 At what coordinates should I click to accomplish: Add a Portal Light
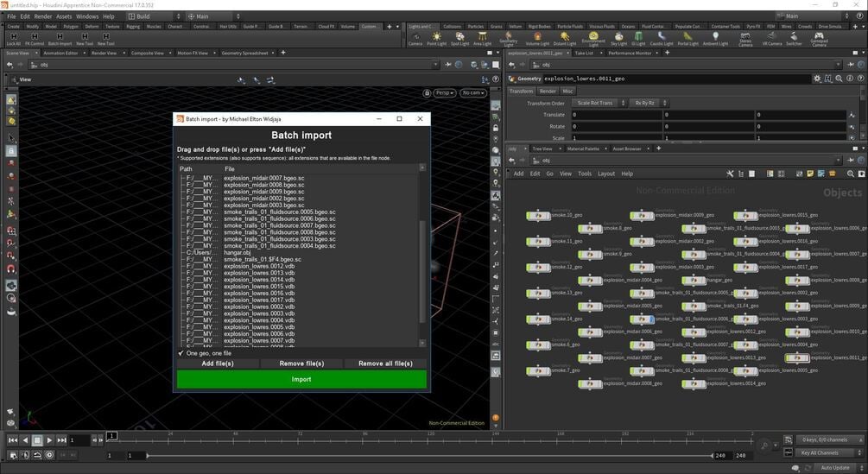point(687,39)
